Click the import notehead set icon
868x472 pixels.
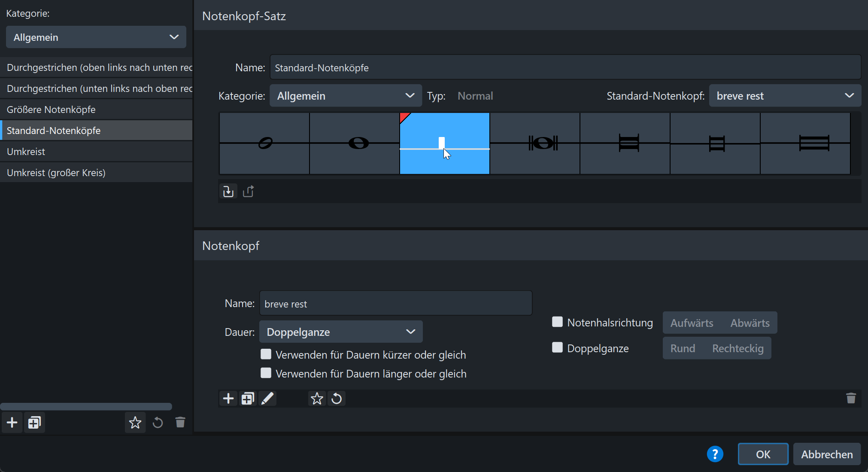click(x=228, y=191)
